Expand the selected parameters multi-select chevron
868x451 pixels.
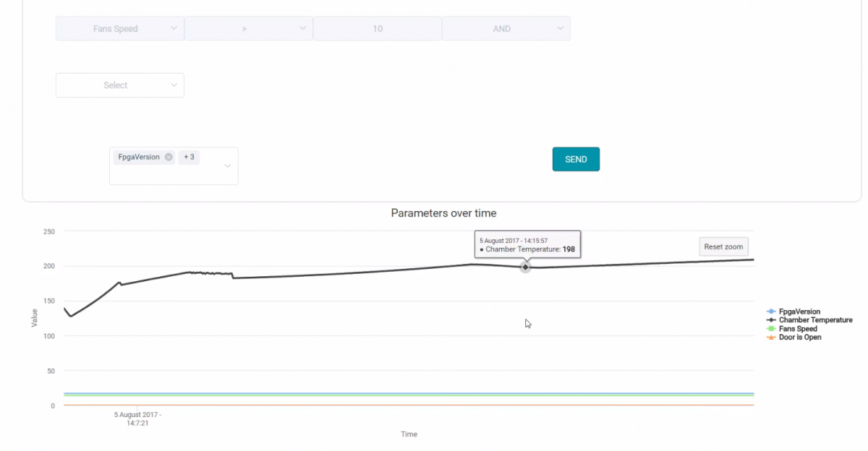point(228,166)
